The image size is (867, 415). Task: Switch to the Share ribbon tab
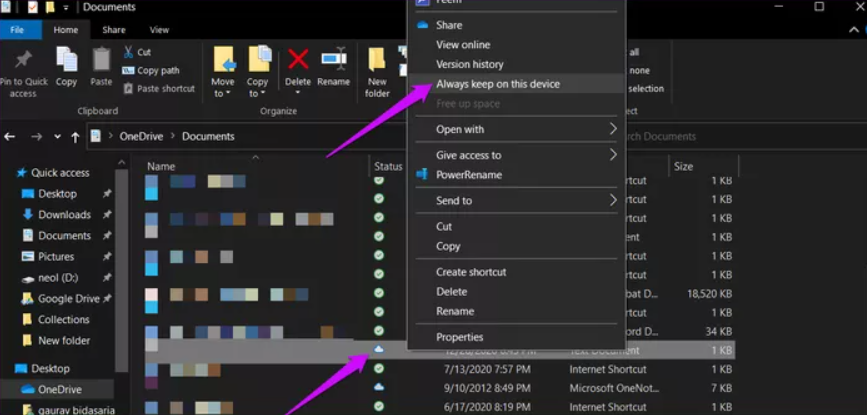coord(113,30)
